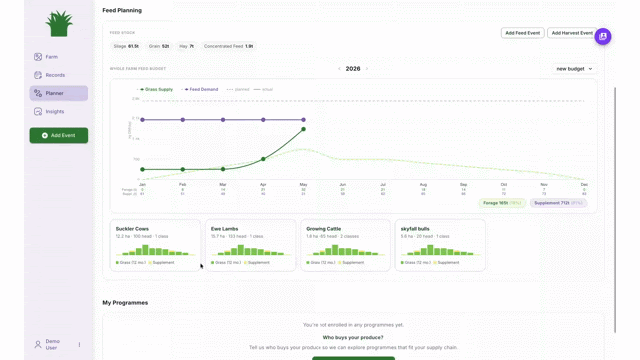Open the Records section icon
Image resolution: width=640 pixels, height=360 pixels.
[38, 75]
